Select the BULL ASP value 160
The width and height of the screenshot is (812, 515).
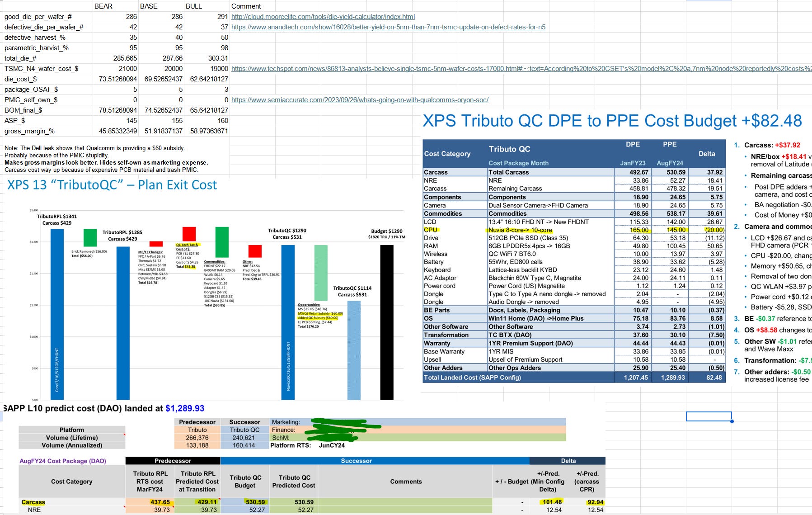tap(223, 121)
